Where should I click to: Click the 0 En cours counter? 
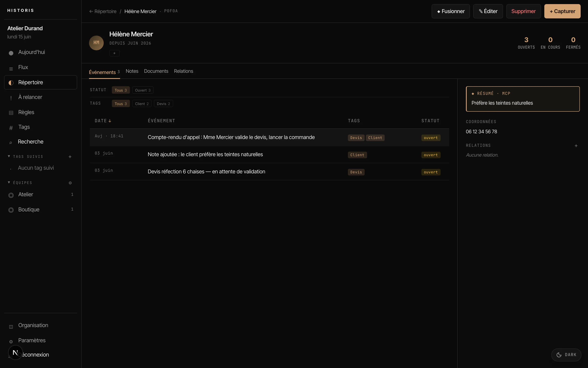(x=550, y=43)
